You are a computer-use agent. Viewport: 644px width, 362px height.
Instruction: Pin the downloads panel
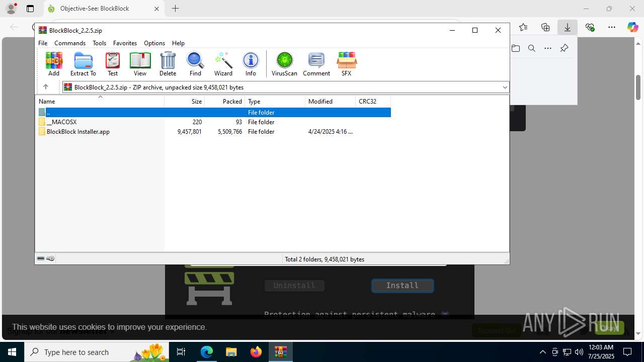pyautogui.click(x=564, y=48)
